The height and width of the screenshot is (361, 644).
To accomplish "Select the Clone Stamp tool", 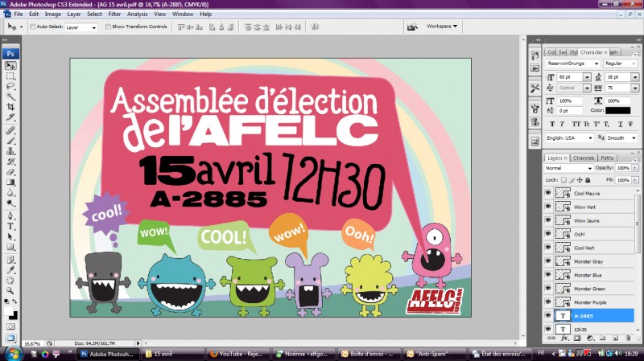I will point(10,151).
